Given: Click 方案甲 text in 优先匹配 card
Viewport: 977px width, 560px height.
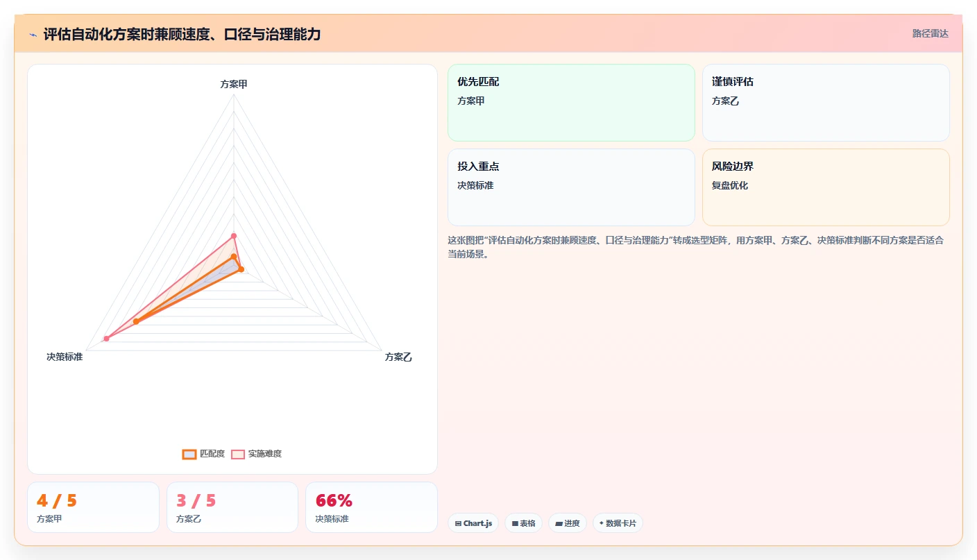Looking at the screenshot, I should click(x=471, y=101).
